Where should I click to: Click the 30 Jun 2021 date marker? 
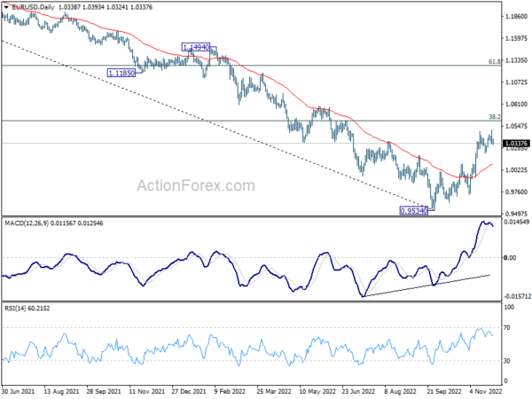pos(19,392)
